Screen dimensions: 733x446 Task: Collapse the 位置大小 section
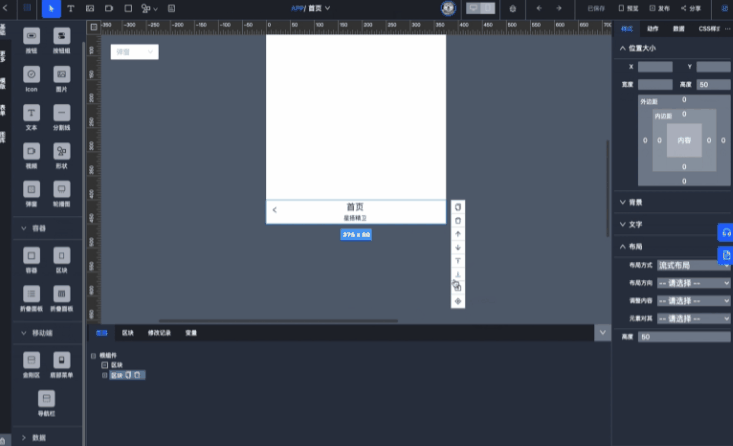[623, 48]
